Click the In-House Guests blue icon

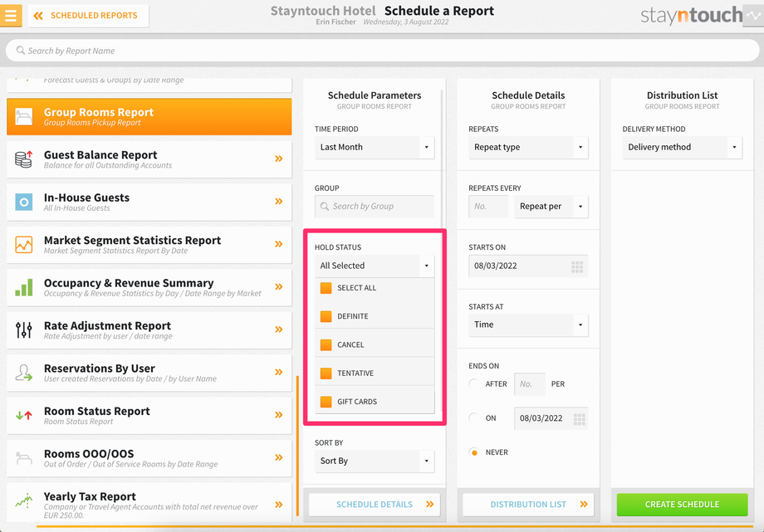point(24,202)
